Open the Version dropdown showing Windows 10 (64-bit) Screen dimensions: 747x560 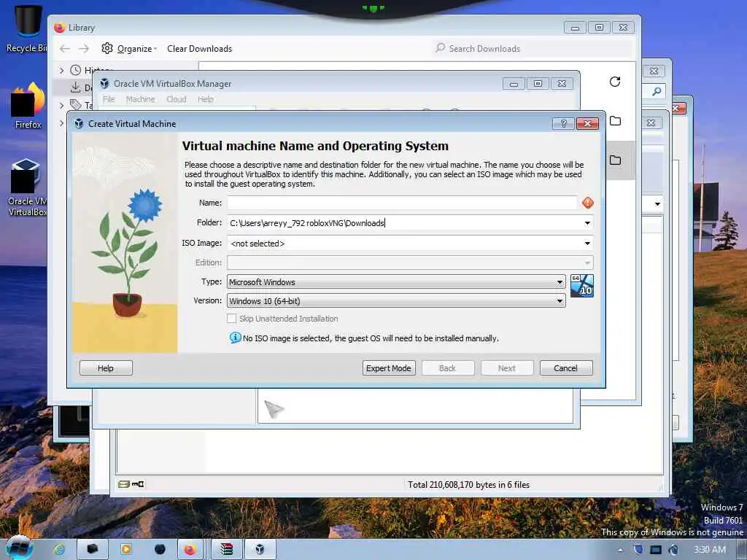(x=396, y=301)
